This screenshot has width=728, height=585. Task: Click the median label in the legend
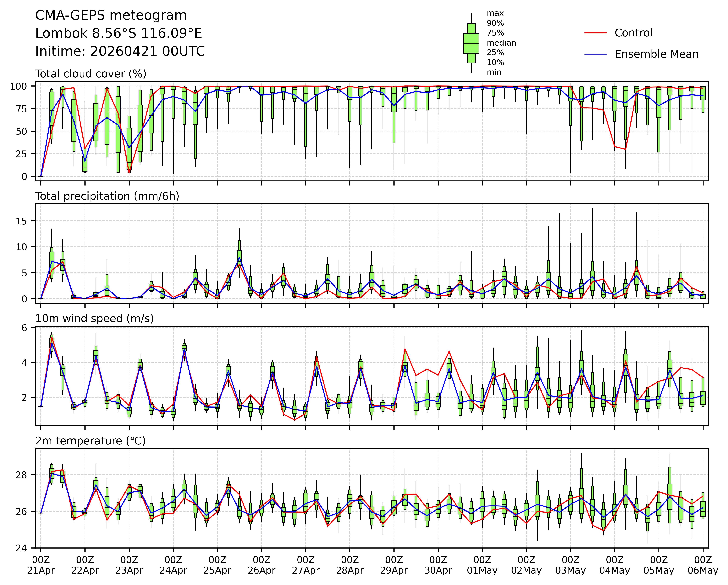point(501,43)
